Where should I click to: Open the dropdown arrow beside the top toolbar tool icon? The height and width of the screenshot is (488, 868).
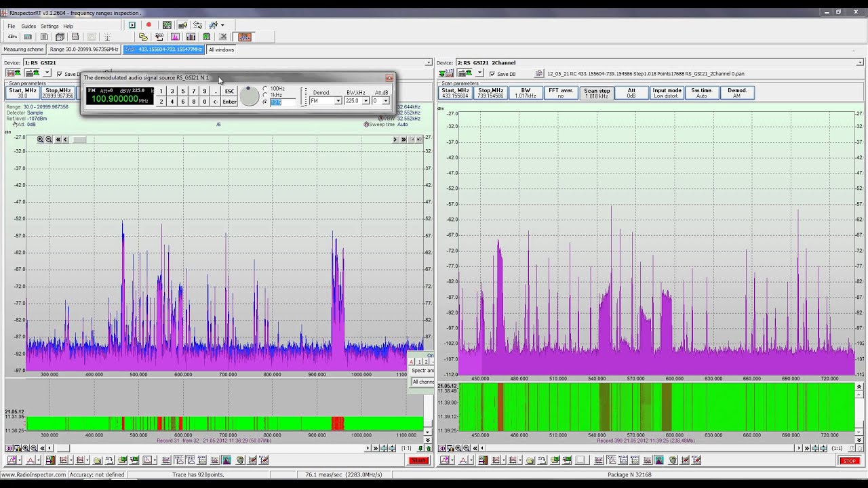[x=222, y=25]
